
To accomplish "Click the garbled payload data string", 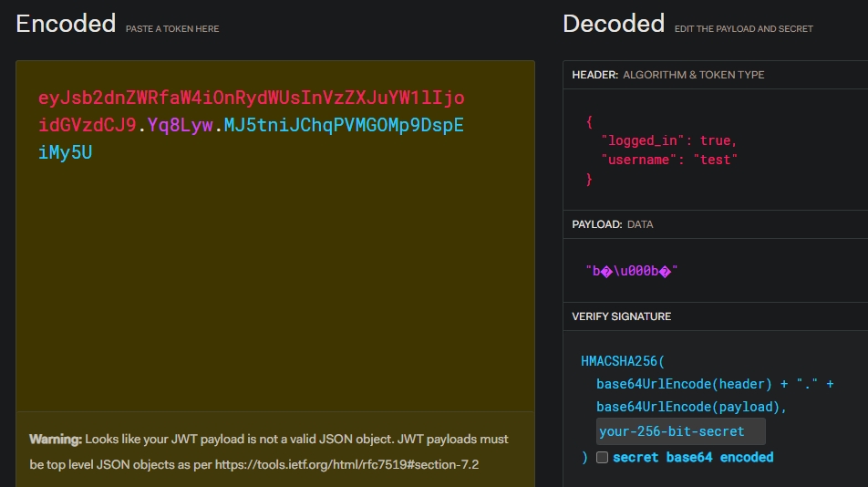I will coord(632,271).
